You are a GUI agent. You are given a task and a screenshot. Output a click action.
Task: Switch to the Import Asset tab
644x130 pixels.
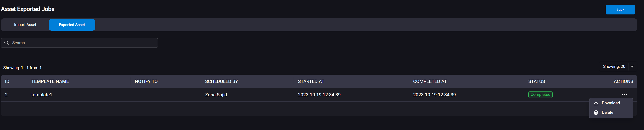click(x=25, y=25)
